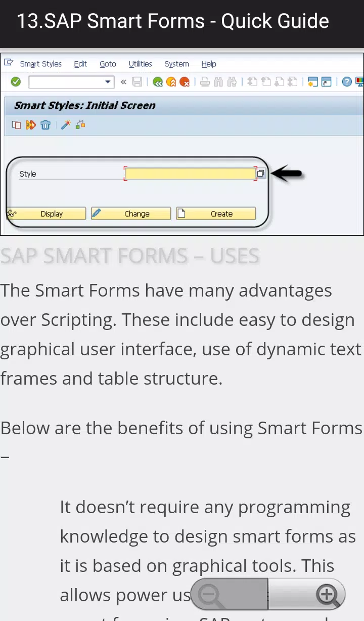Open the Edit menu
This screenshot has height=621, width=364.
coord(80,64)
